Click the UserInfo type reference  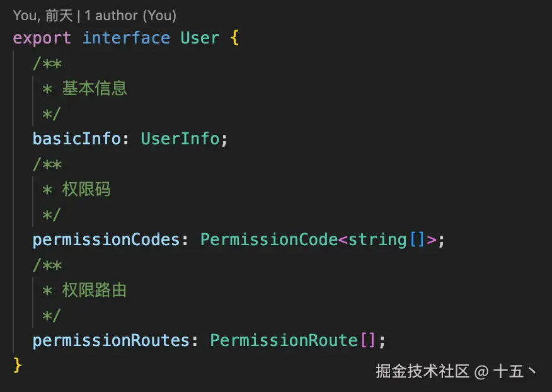pyautogui.click(x=180, y=139)
